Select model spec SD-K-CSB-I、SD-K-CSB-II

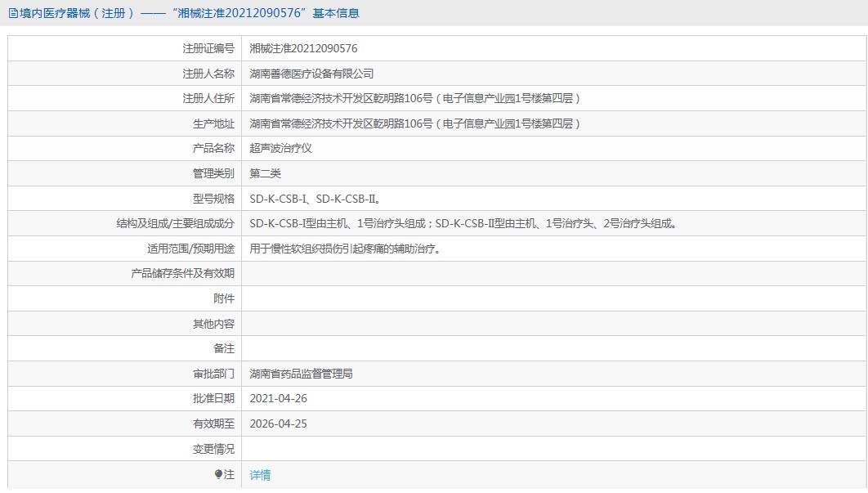coord(315,199)
